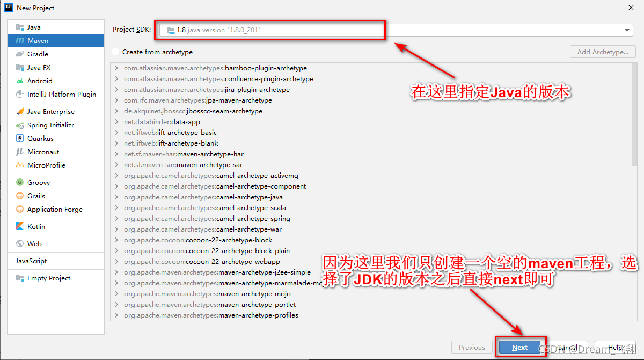Click the Gradle elephant icon

coord(20,54)
